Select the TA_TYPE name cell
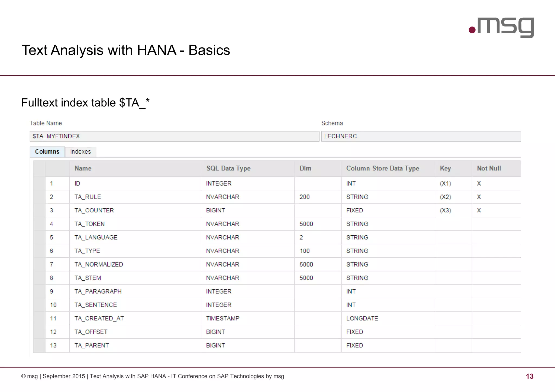This screenshot has height=392, width=555. pyautogui.click(x=135, y=251)
